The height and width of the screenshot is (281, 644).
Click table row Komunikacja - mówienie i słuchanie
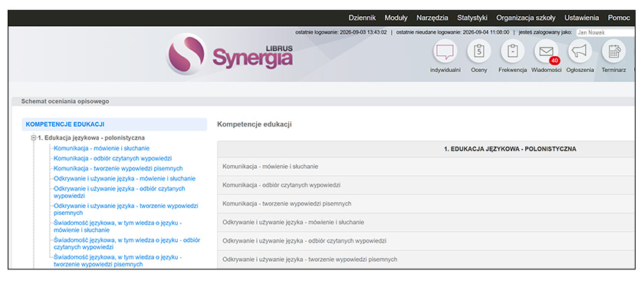point(426,167)
